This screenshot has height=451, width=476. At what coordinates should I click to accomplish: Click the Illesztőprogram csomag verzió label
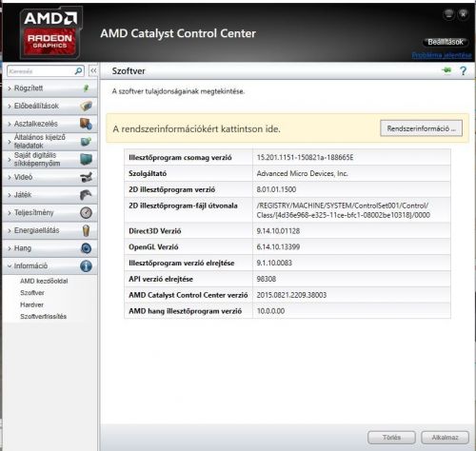(180, 158)
